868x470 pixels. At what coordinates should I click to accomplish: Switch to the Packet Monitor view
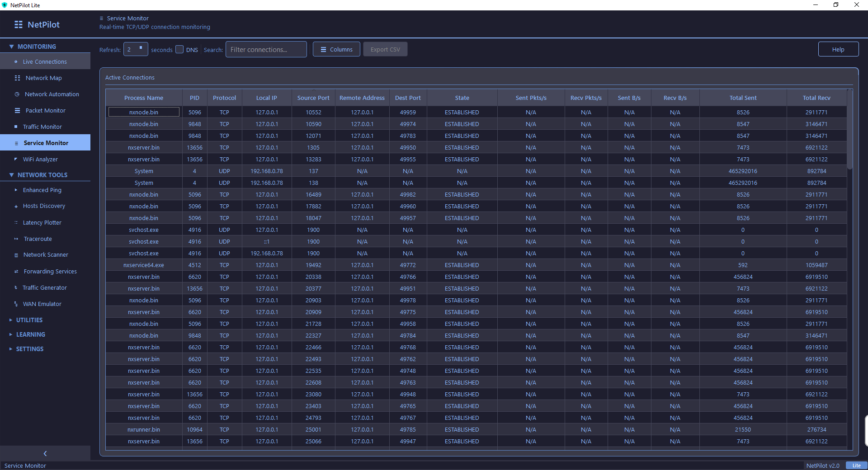click(x=45, y=110)
